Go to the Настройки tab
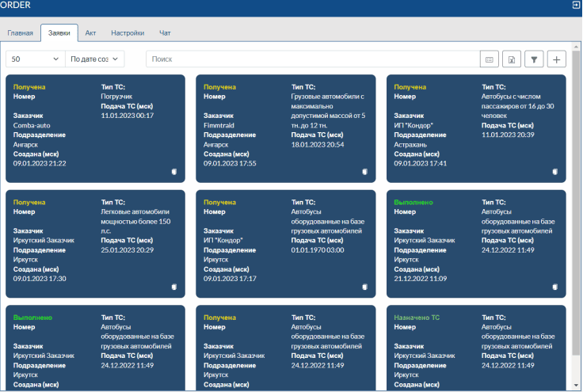Image resolution: width=583 pixels, height=392 pixels. (x=127, y=33)
